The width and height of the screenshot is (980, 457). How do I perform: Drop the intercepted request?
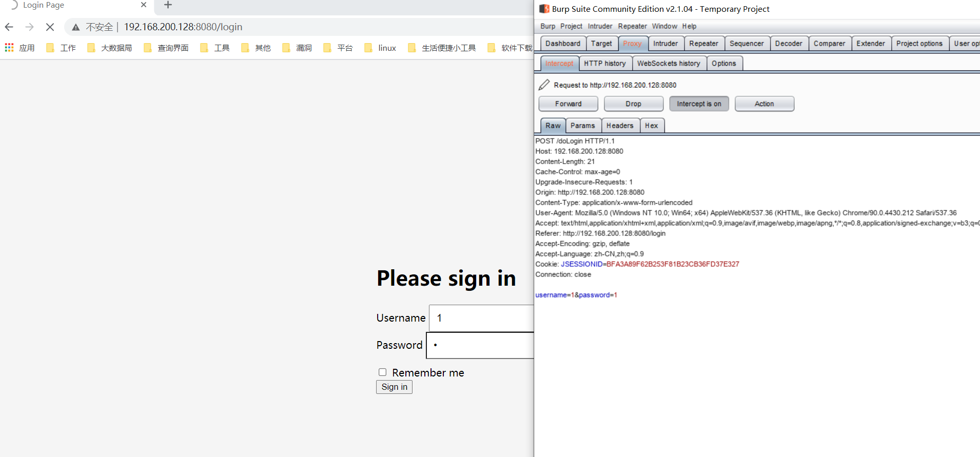point(633,104)
